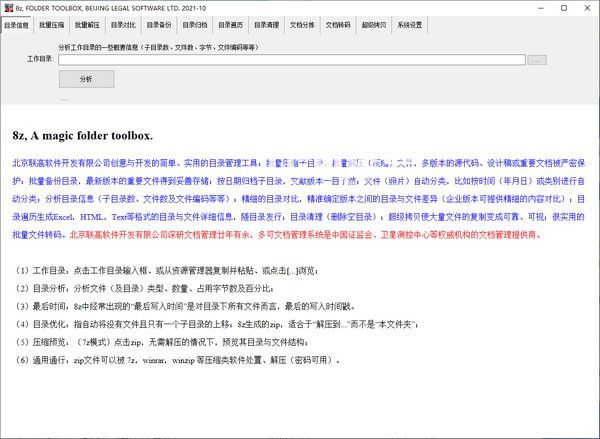
Task: Click the 分析 button
Action: [86, 79]
